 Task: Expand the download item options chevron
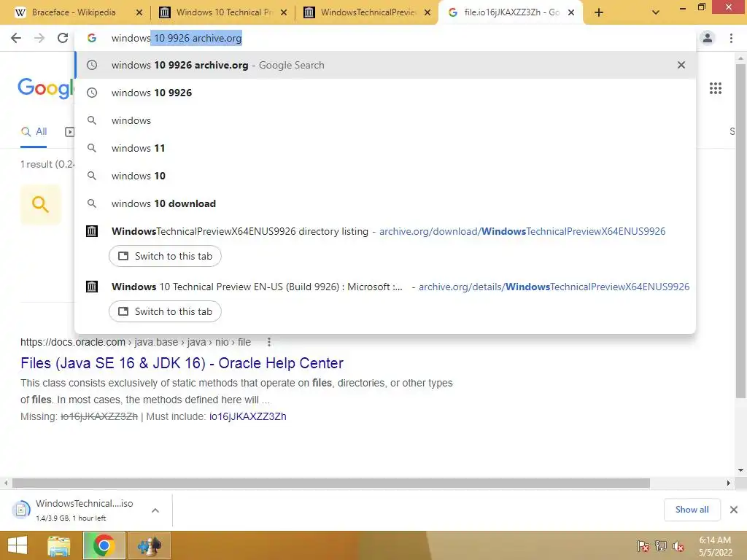155,510
